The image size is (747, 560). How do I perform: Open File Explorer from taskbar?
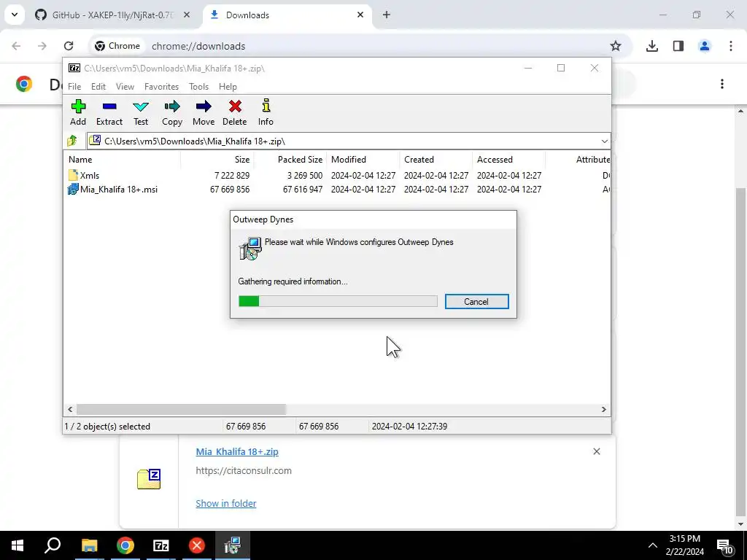[x=89, y=545]
